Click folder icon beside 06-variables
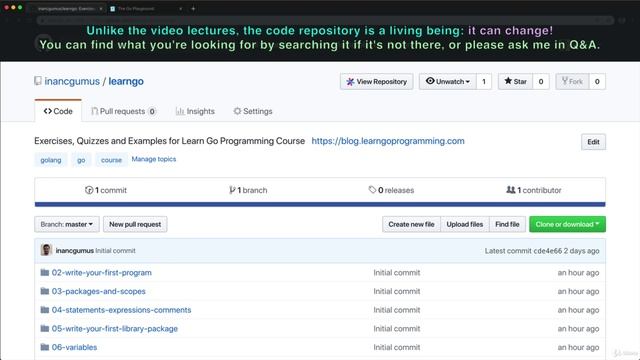The image size is (640, 360). [x=45, y=347]
